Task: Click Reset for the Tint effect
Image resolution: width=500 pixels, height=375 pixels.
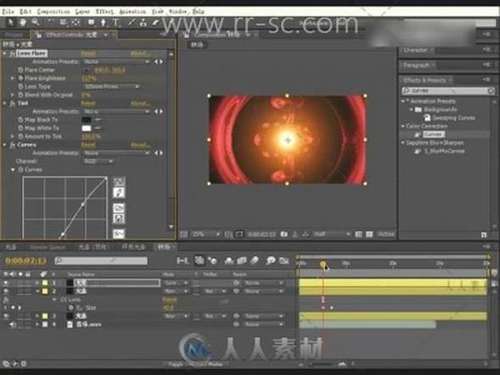Action: coord(88,103)
